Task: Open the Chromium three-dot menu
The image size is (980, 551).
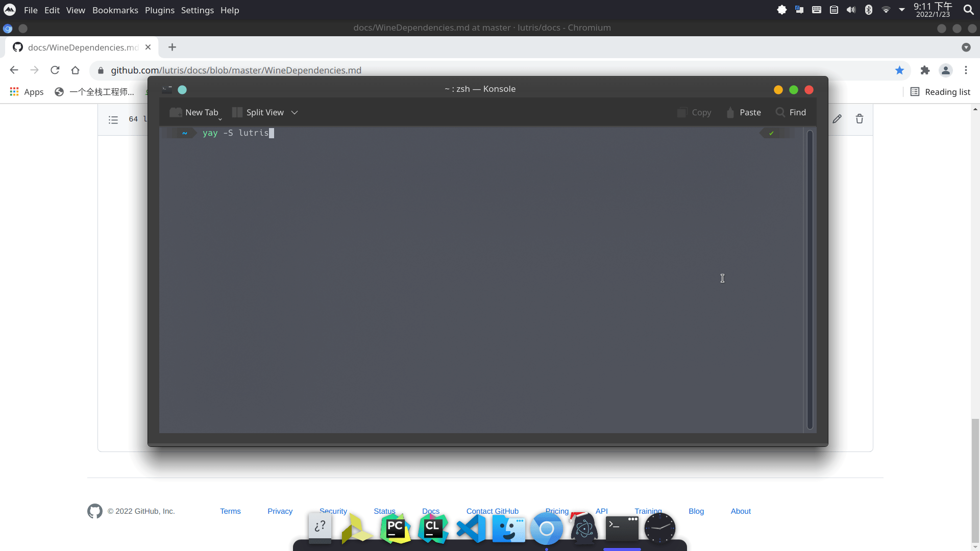Action: point(966,70)
